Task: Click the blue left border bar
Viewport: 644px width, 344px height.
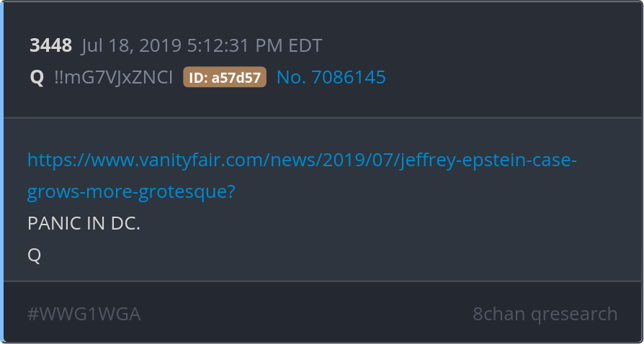Action: click(x=1, y=172)
